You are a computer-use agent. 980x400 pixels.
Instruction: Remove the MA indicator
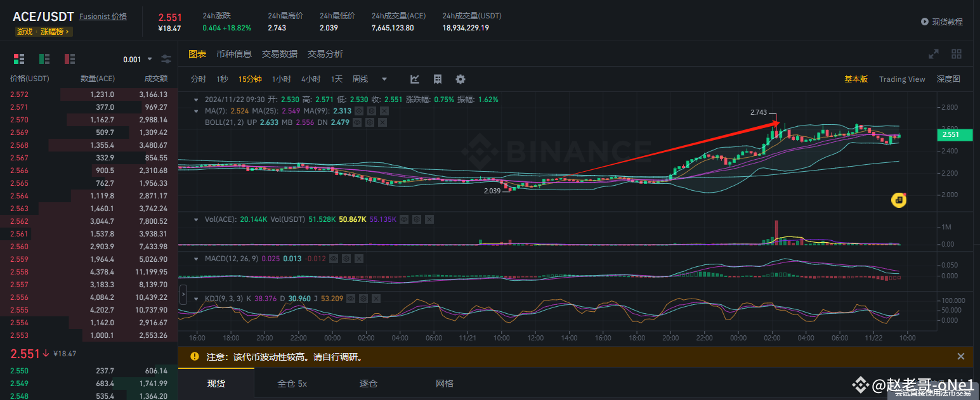[384, 110]
